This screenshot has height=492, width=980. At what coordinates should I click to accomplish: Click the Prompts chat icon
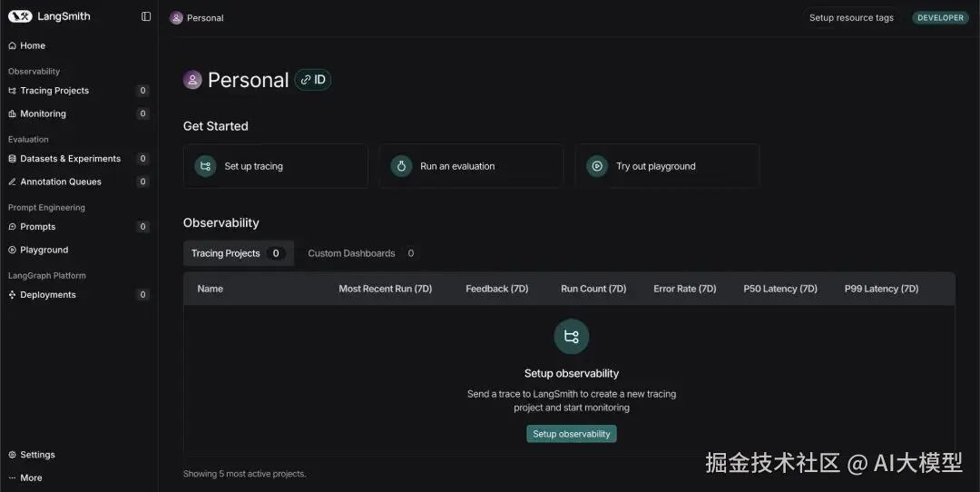click(x=12, y=227)
